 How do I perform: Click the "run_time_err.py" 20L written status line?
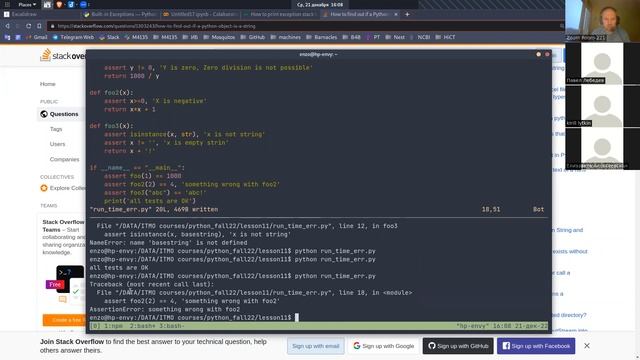click(154, 209)
